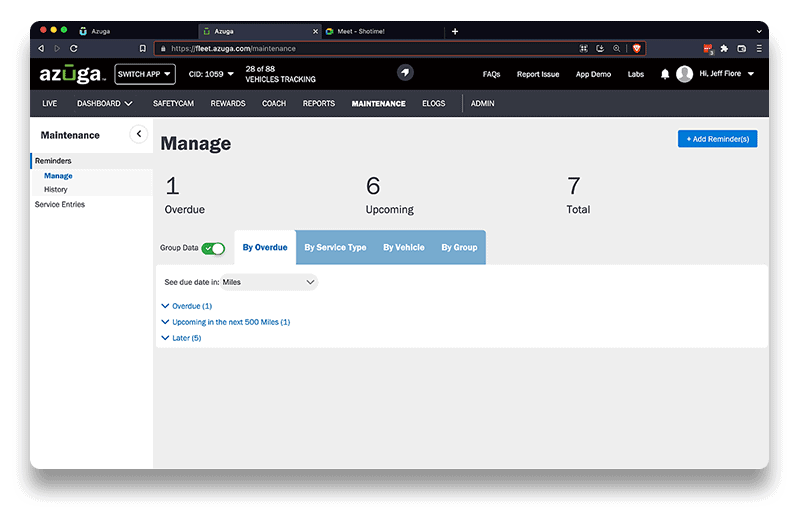Open REPORTS section
The image size is (800, 508).
click(x=319, y=104)
